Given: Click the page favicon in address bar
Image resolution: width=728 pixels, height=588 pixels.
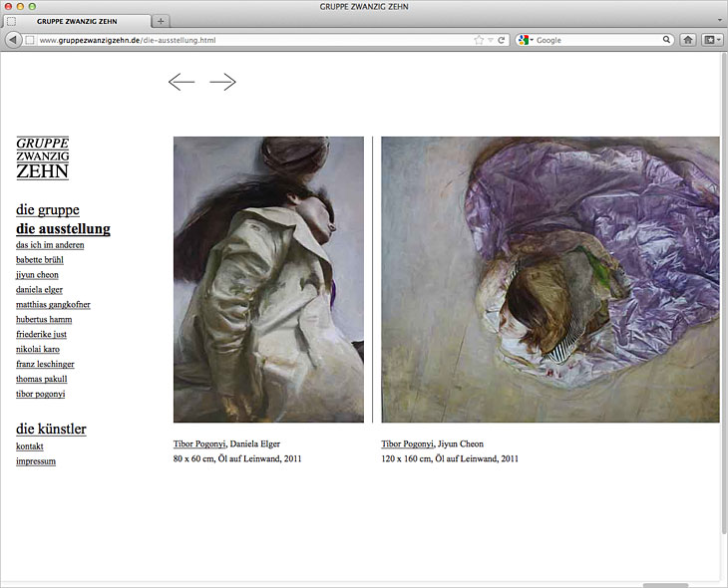Looking at the screenshot, I should [29, 40].
